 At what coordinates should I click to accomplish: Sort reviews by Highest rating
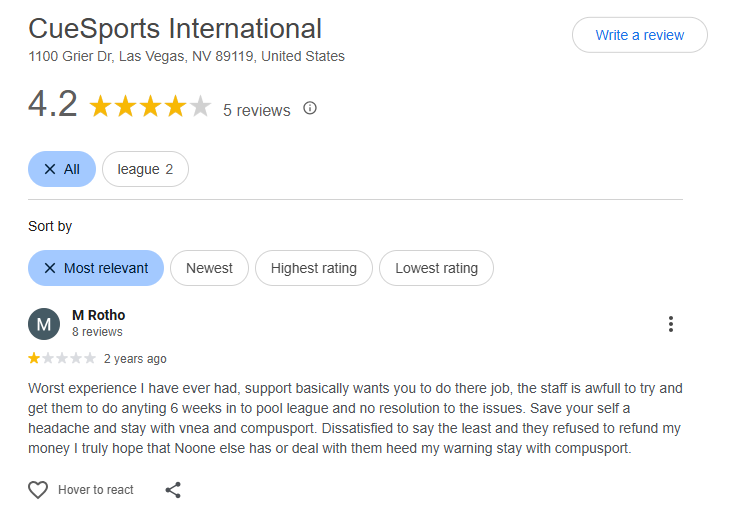pyautogui.click(x=313, y=268)
